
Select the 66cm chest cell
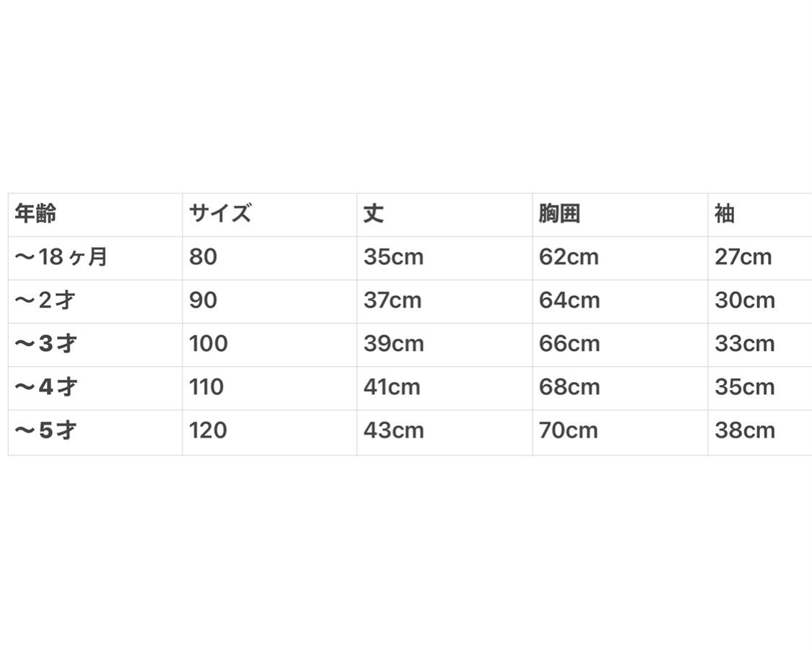tap(569, 344)
